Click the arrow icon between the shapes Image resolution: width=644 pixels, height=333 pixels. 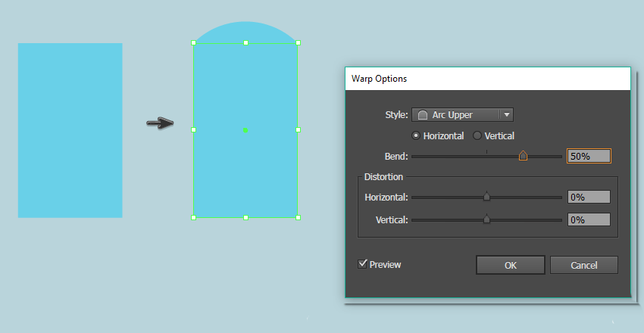tap(160, 123)
